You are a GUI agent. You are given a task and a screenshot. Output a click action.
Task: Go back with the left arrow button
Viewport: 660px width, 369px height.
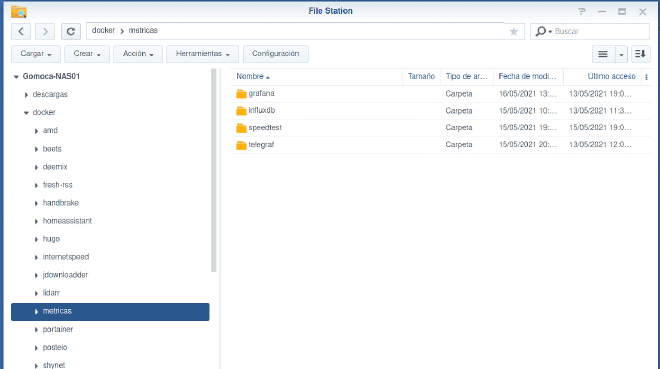click(21, 31)
